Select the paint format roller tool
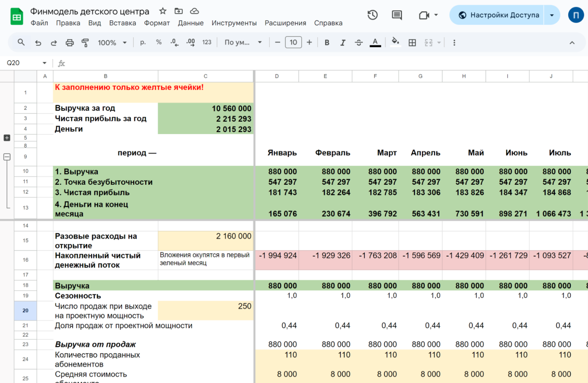 85,42
